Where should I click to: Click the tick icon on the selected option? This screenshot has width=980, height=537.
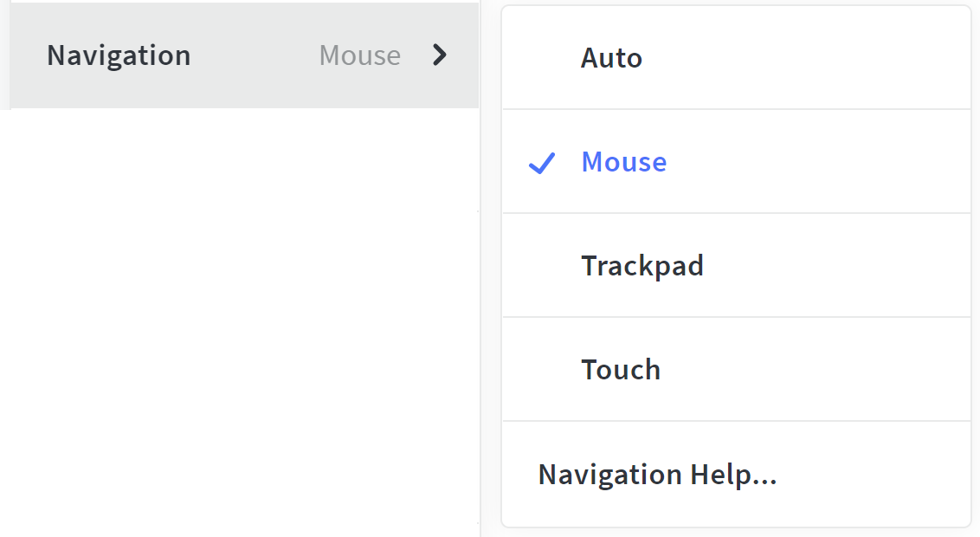[x=541, y=163]
